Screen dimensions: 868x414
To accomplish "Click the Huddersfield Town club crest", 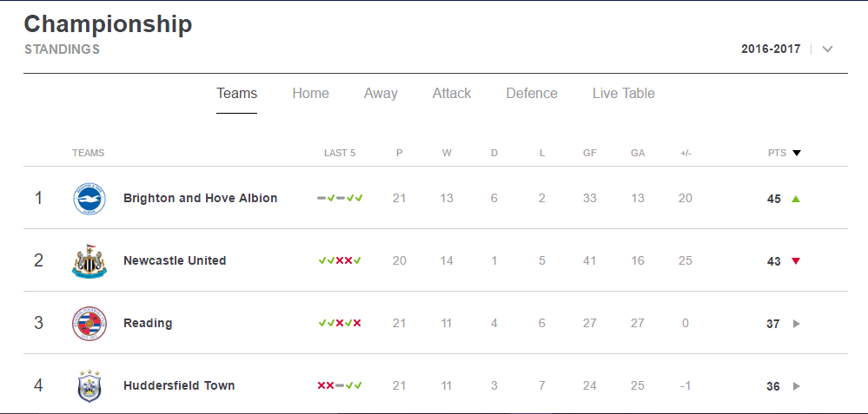I will pos(89,386).
